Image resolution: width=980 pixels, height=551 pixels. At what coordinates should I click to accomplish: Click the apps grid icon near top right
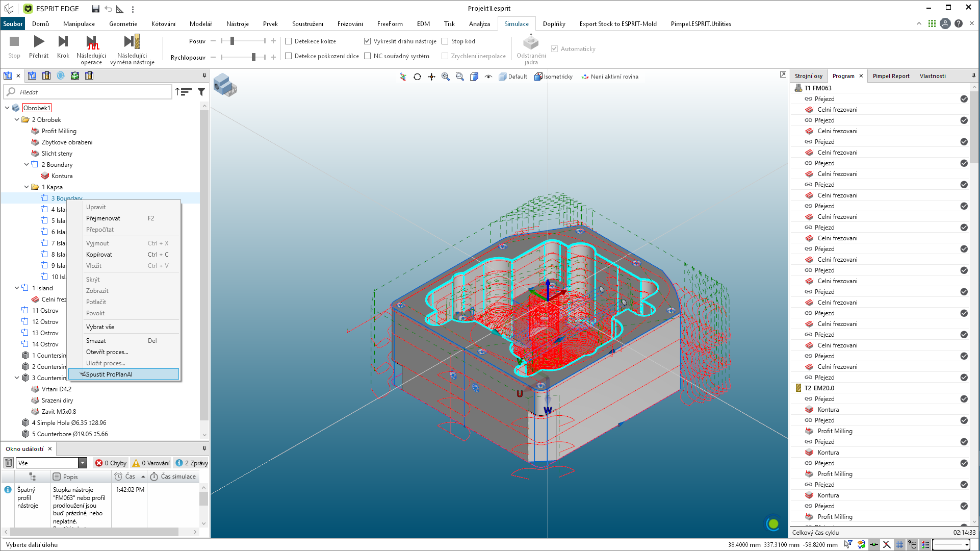tap(932, 23)
